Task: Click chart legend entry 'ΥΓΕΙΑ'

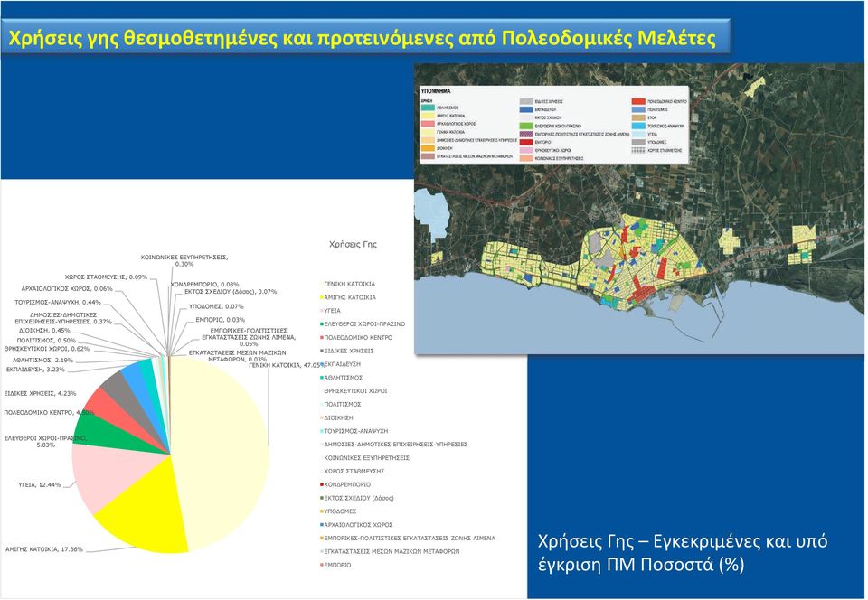Action: point(331,311)
